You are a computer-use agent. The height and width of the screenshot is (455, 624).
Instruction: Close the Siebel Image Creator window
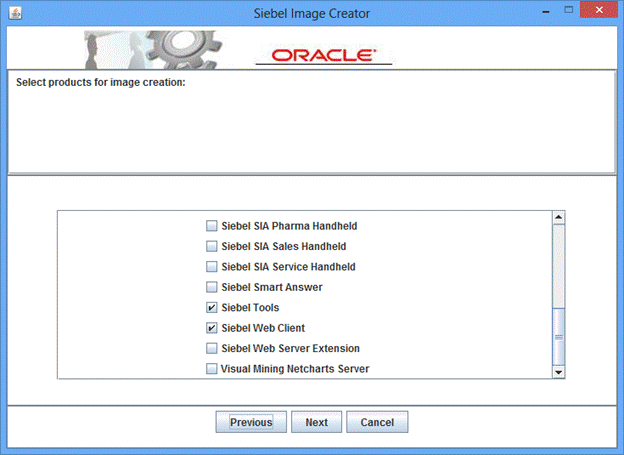[x=599, y=10]
